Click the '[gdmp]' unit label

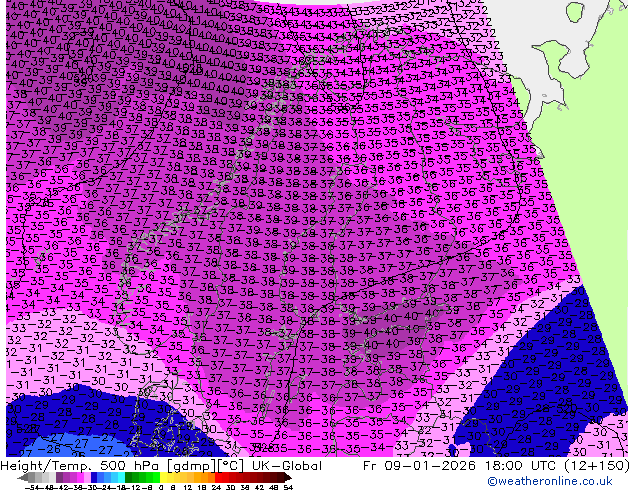click(193, 466)
